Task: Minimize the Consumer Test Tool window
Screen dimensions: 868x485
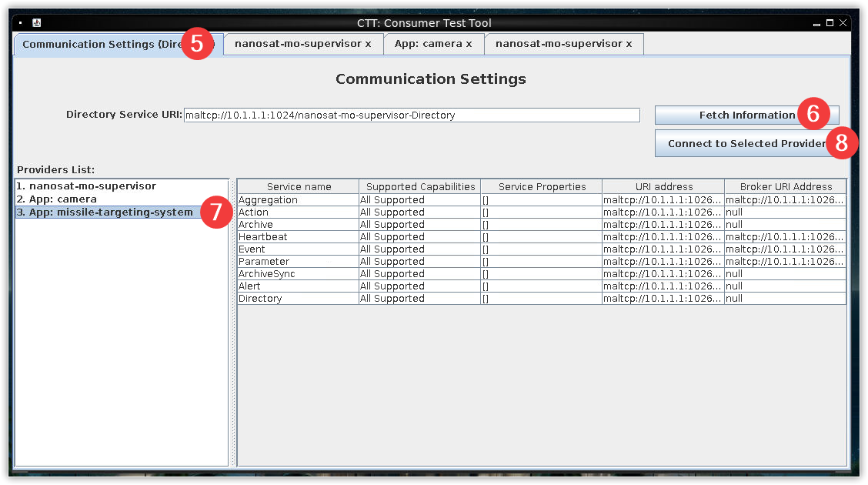Action: (x=816, y=23)
